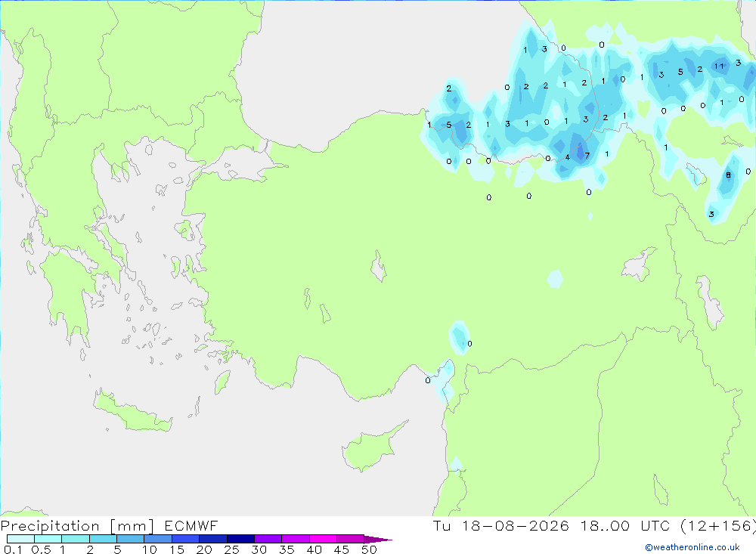Click the "45" legend scale label

coord(342,549)
